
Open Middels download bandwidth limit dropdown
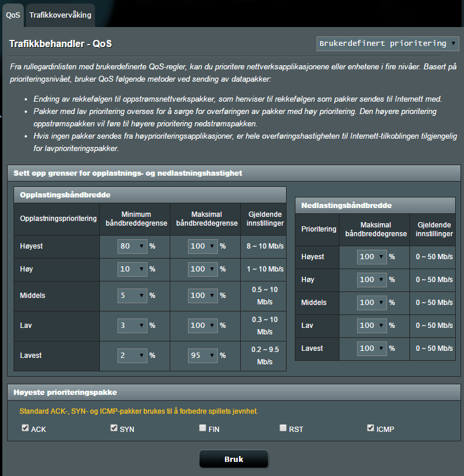(x=372, y=303)
